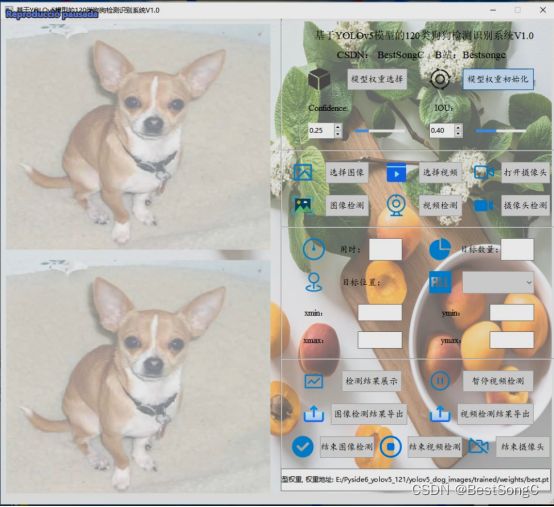This screenshot has width=554, height=507.
Task: Click the black cube model weights icon
Action: pos(319,79)
